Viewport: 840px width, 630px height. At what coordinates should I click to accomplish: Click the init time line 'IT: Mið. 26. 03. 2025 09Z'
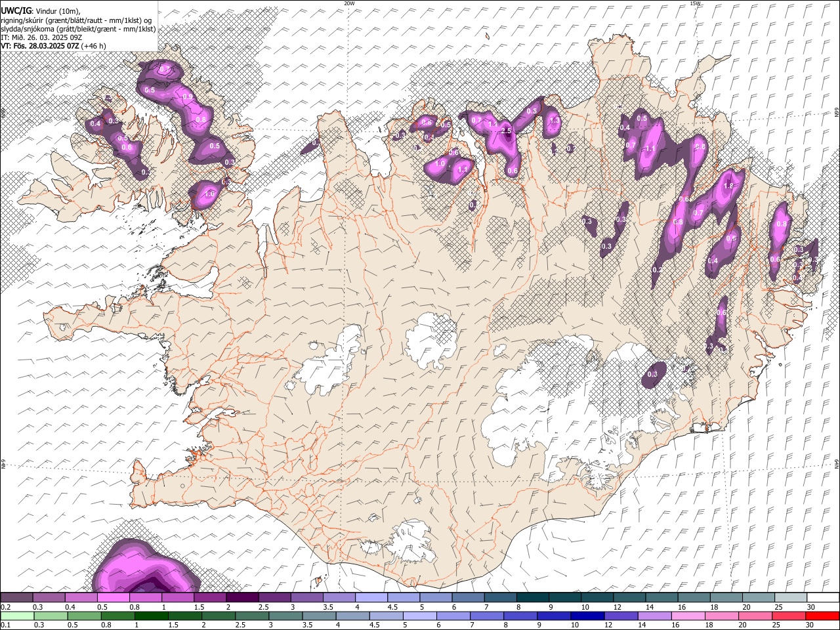(41, 37)
